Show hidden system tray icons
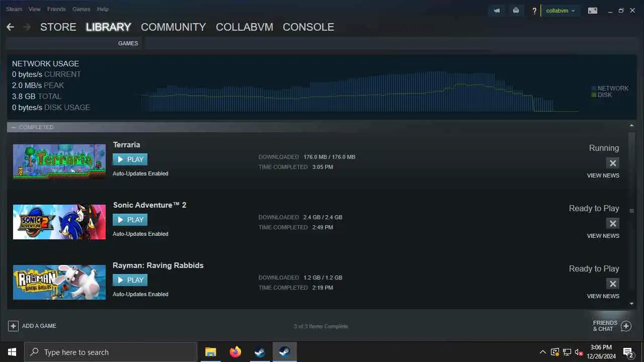The height and width of the screenshot is (362, 644). point(542,352)
